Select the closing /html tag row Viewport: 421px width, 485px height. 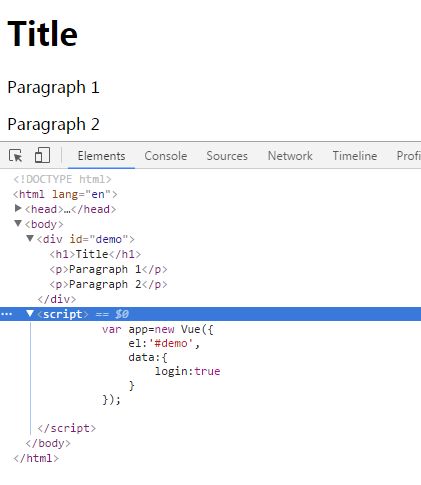pos(36,458)
